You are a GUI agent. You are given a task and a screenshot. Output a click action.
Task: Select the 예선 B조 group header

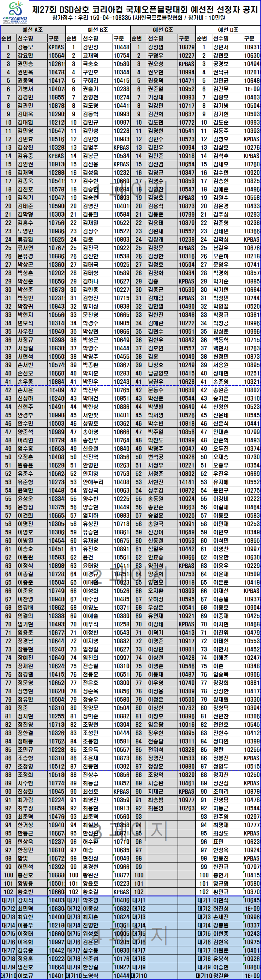pos(98,30)
